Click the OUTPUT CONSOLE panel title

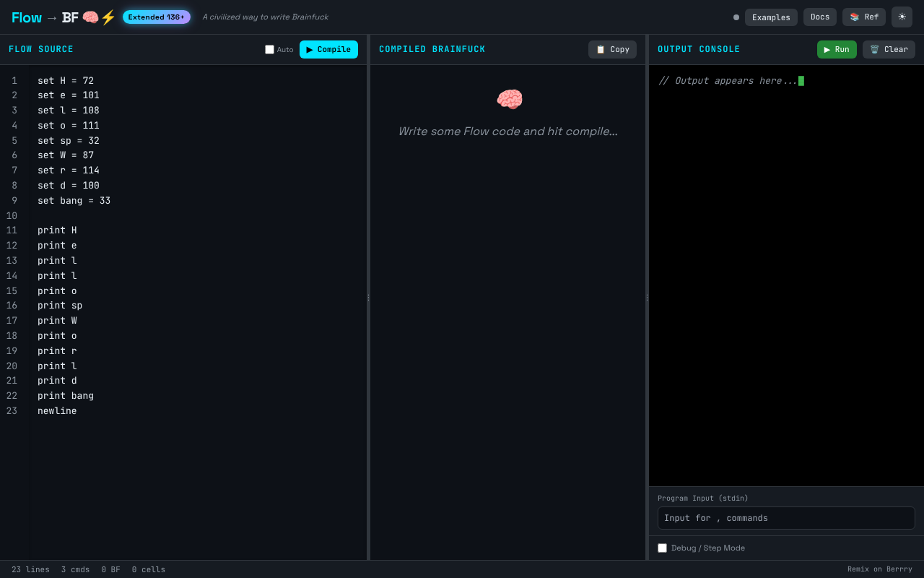coord(699,49)
